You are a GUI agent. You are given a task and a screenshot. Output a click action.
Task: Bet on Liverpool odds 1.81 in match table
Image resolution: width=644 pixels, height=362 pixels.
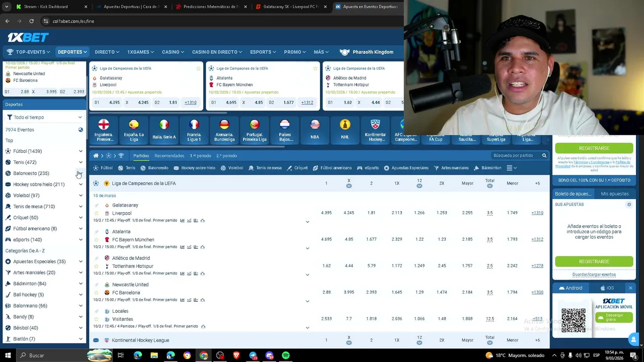click(x=371, y=213)
